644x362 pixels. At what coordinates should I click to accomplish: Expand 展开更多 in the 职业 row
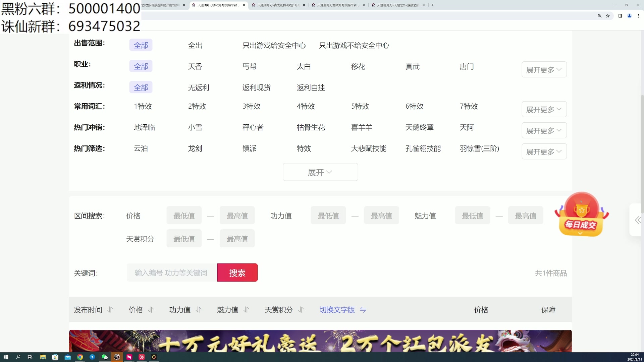(544, 69)
